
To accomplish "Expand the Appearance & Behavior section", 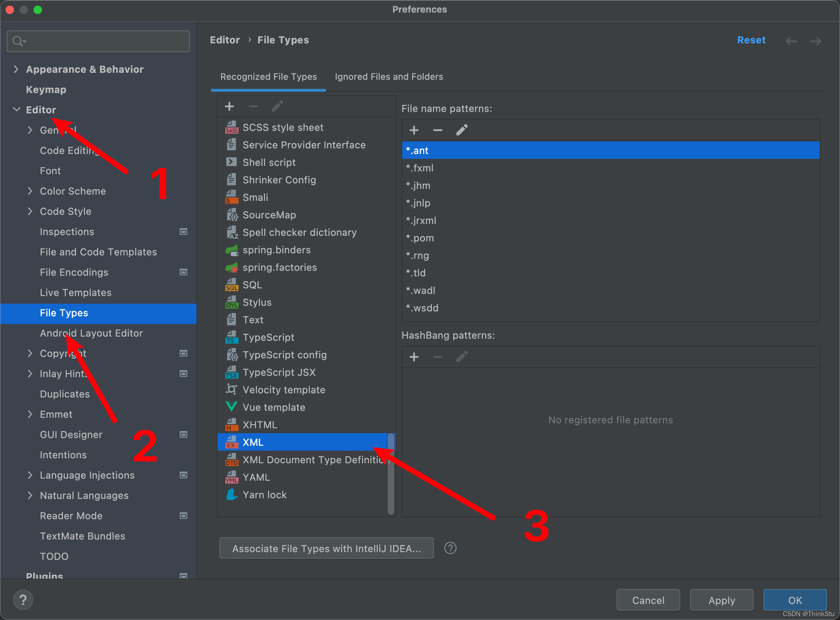I will click(x=16, y=69).
